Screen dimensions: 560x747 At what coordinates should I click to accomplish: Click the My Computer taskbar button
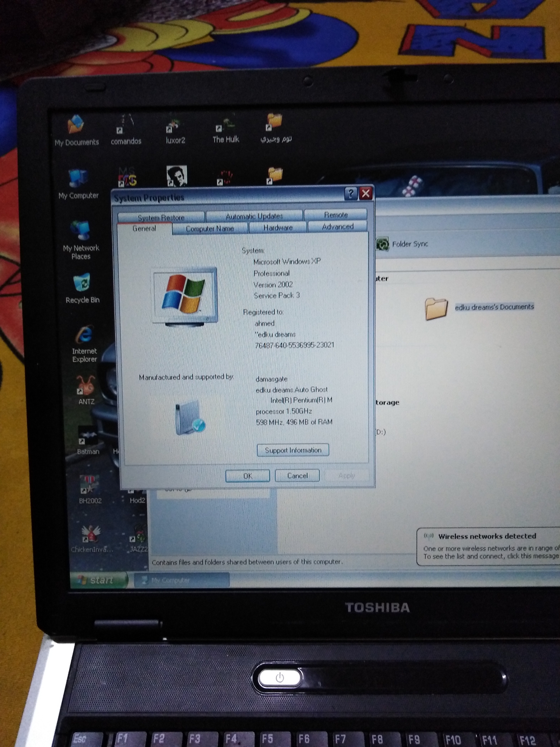182,580
